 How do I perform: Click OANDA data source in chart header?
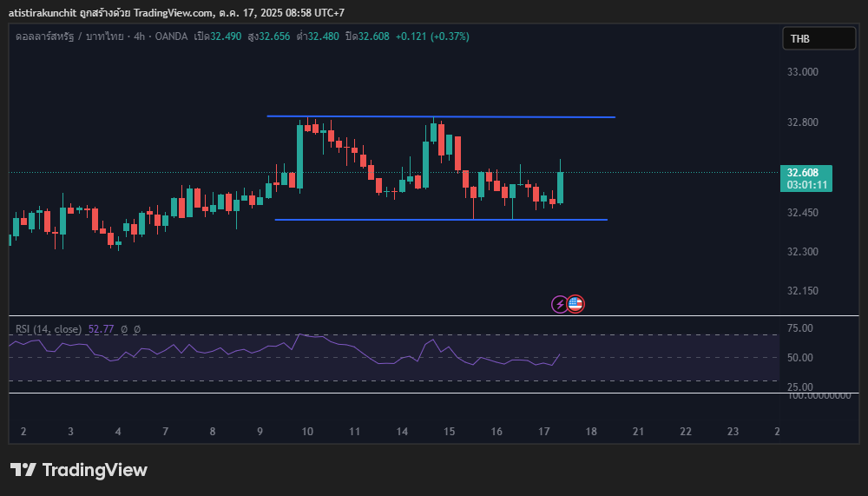163,36
